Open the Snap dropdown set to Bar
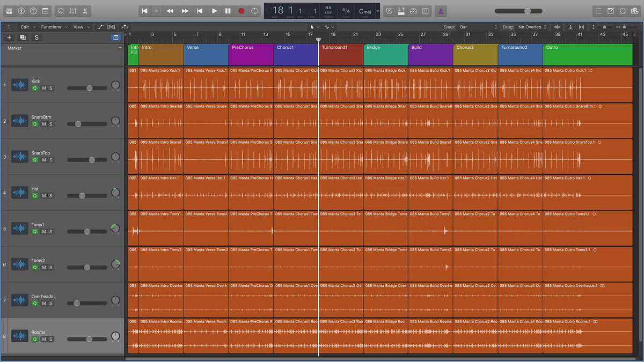The image size is (644, 362). (479, 27)
